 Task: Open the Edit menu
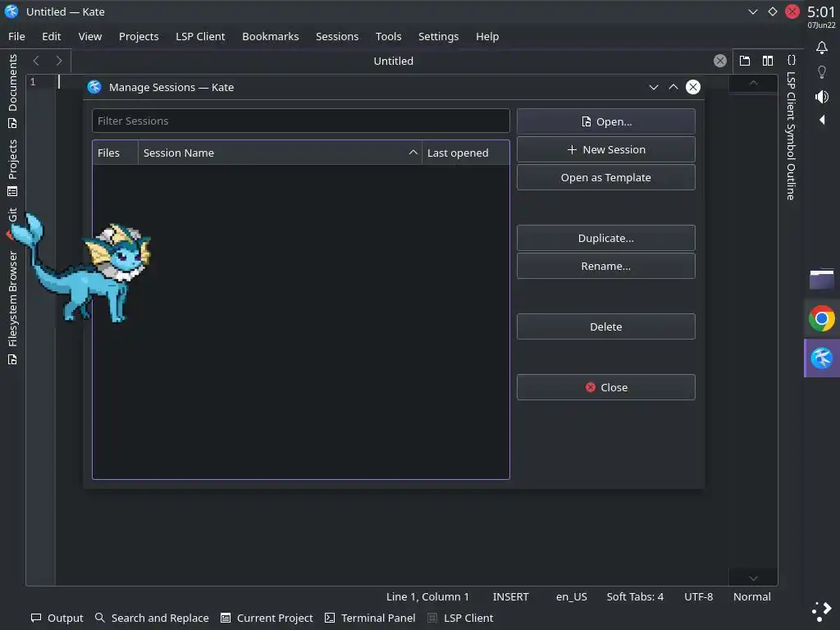pyautogui.click(x=52, y=36)
